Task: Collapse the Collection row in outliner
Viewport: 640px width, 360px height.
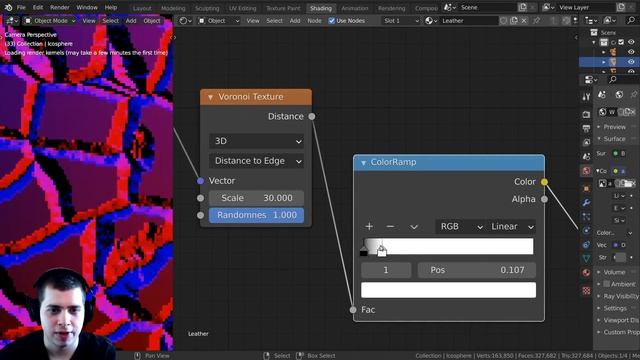Action: click(594, 42)
